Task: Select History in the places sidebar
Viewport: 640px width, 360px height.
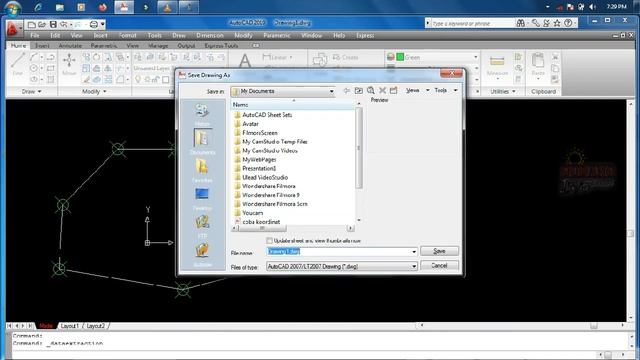Action: point(202,114)
